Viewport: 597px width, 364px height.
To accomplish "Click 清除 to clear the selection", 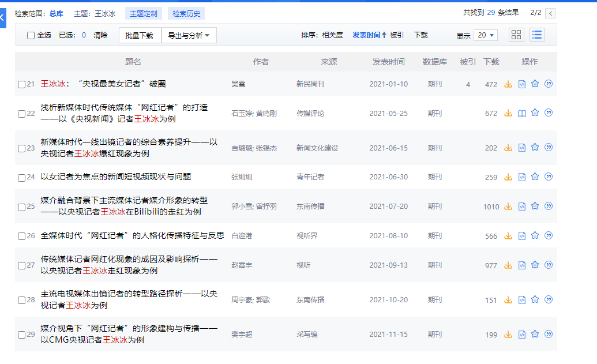I will 100,35.
